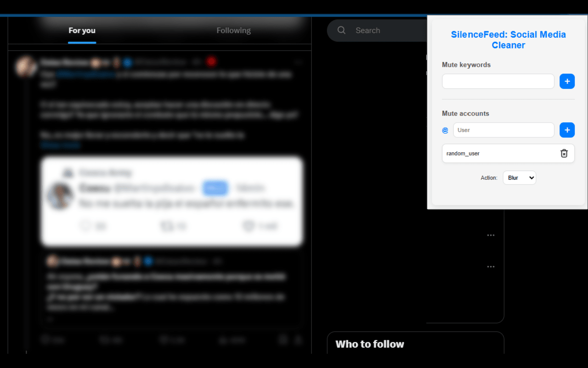The width and height of the screenshot is (588, 368).
Task: Click into the Search box
Action: click(x=377, y=30)
